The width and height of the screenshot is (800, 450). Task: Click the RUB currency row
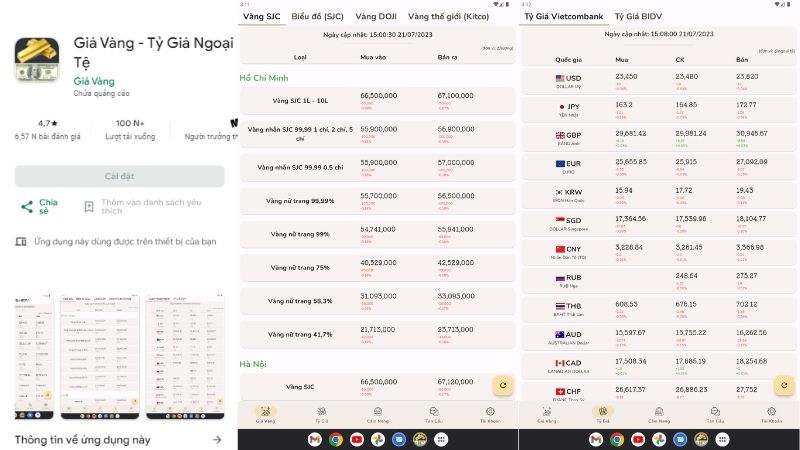click(x=659, y=281)
